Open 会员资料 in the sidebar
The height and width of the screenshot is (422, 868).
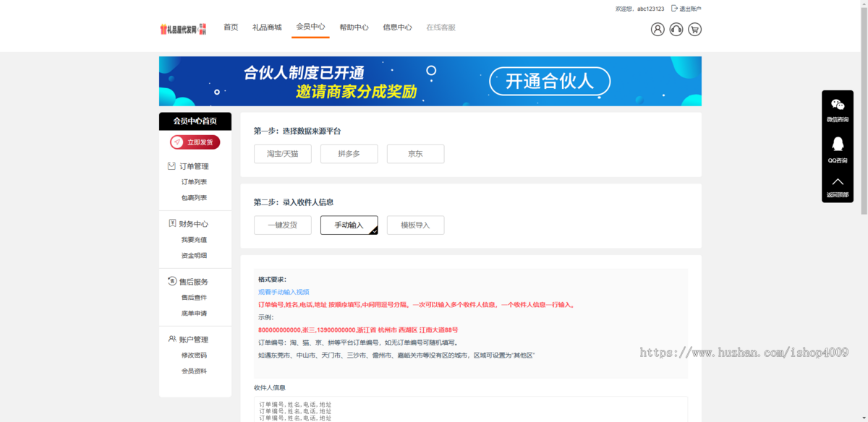[194, 371]
